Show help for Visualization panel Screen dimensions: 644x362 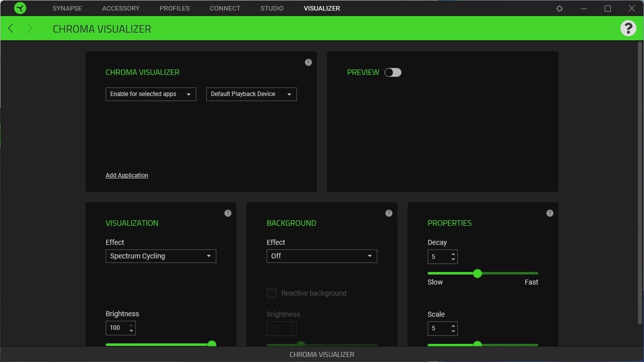(x=228, y=213)
